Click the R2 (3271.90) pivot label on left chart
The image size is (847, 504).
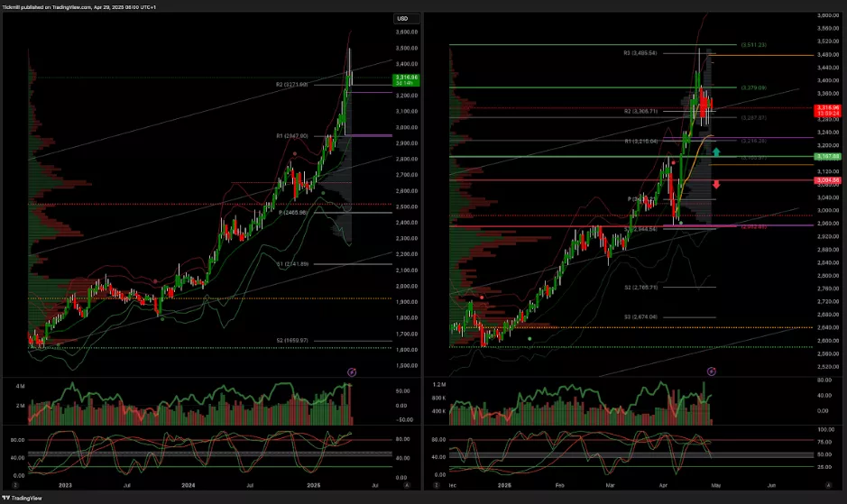click(x=292, y=84)
